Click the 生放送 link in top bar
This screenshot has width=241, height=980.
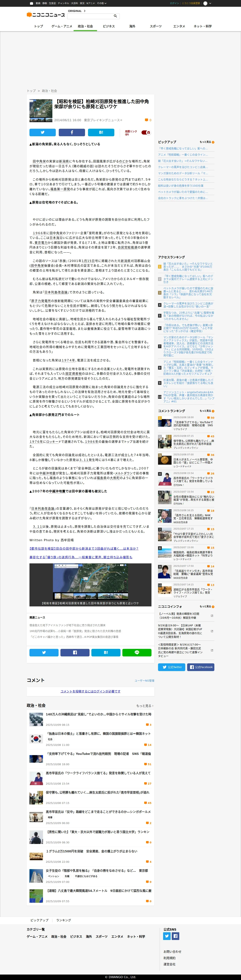click(52, 3)
